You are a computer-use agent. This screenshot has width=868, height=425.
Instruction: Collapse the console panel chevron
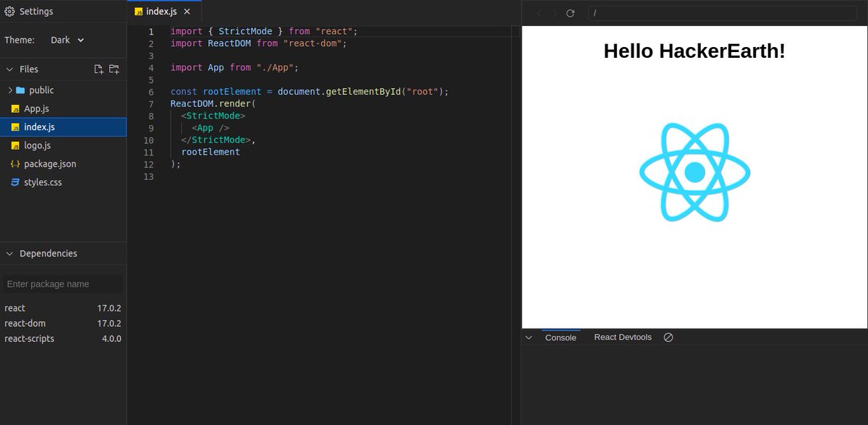tap(529, 338)
